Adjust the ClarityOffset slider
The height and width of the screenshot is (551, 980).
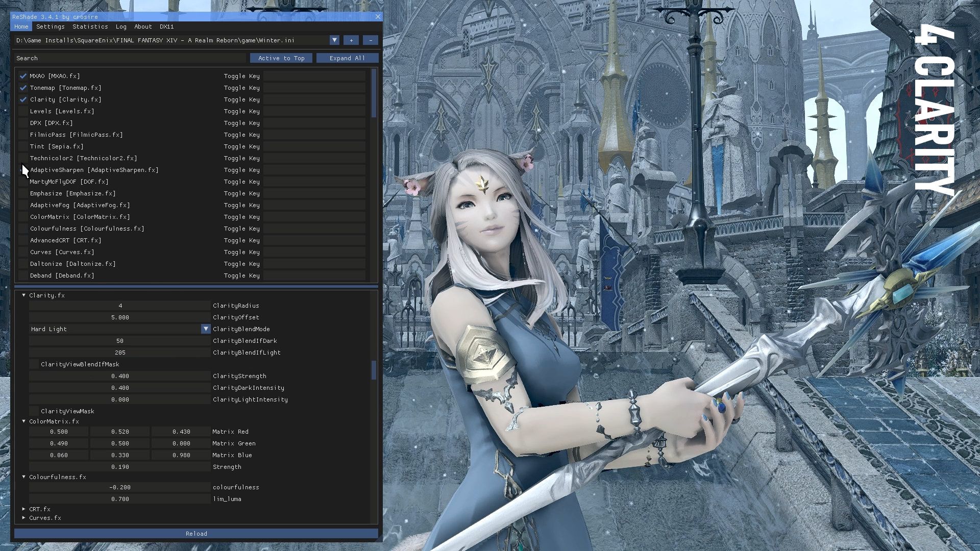(x=120, y=317)
